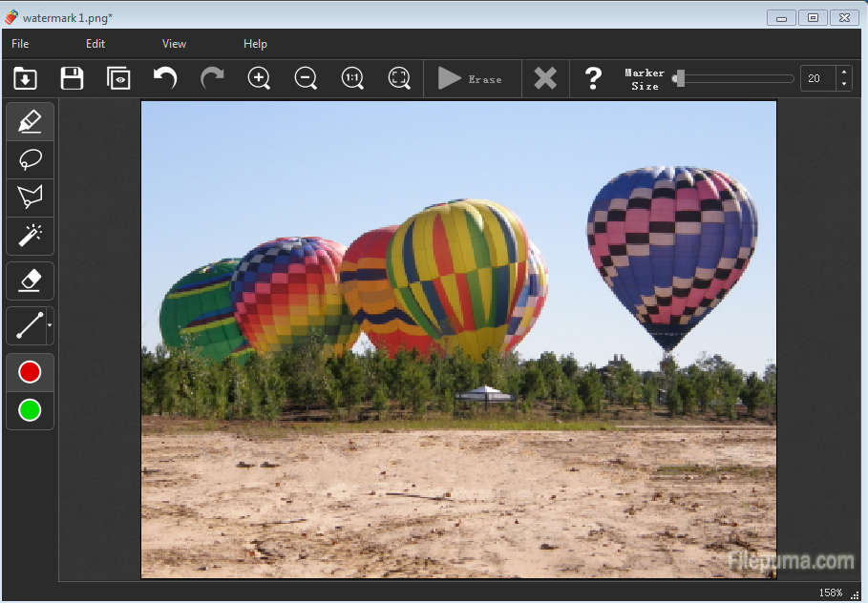Select the Lasso selection tool
Image resolution: width=868 pixels, height=603 pixels.
(30, 159)
